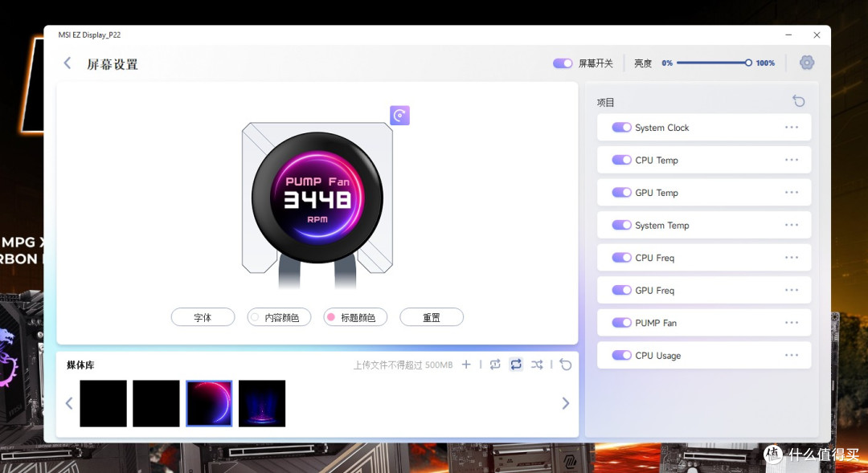Viewport: 868px width, 473px height.
Task: Add media with the plus icon
Action: pyautogui.click(x=466, y=365)
